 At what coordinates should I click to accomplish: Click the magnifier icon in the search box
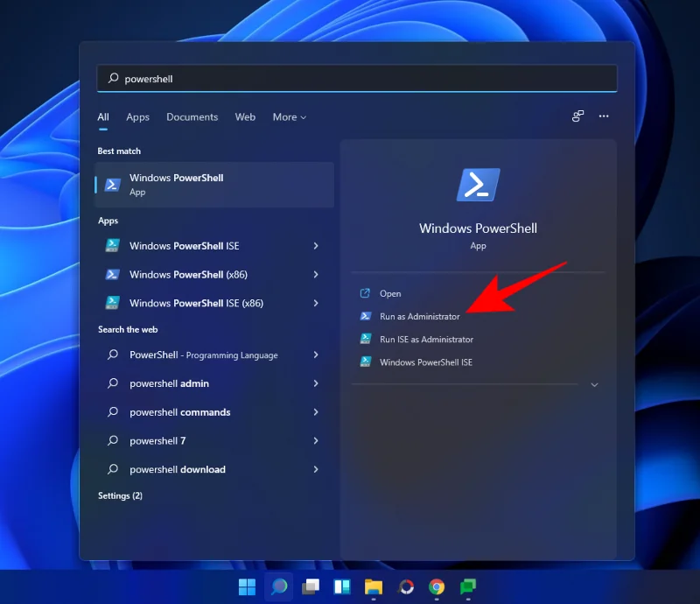[113, 78]
